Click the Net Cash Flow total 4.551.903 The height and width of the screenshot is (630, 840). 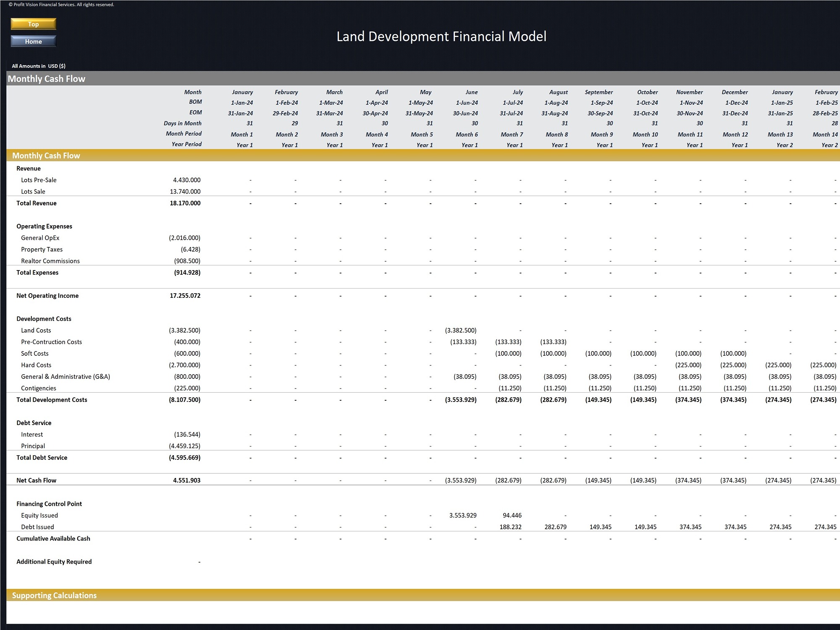click(x=186, y=480)
